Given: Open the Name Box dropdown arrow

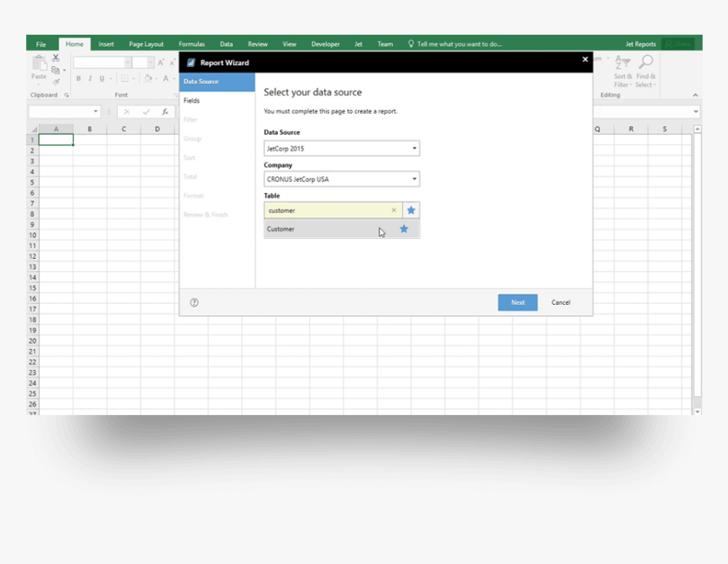Looking at the screenshot, I should [x=96, y=112].
